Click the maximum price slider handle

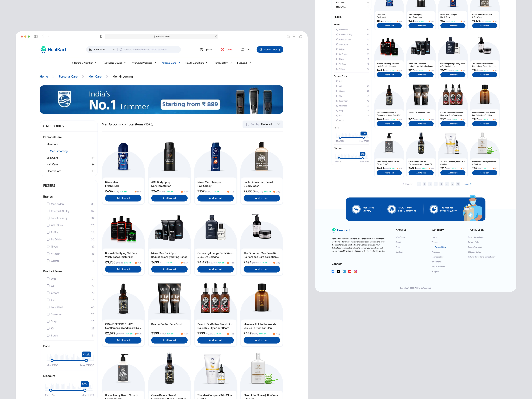pos(86,360)
